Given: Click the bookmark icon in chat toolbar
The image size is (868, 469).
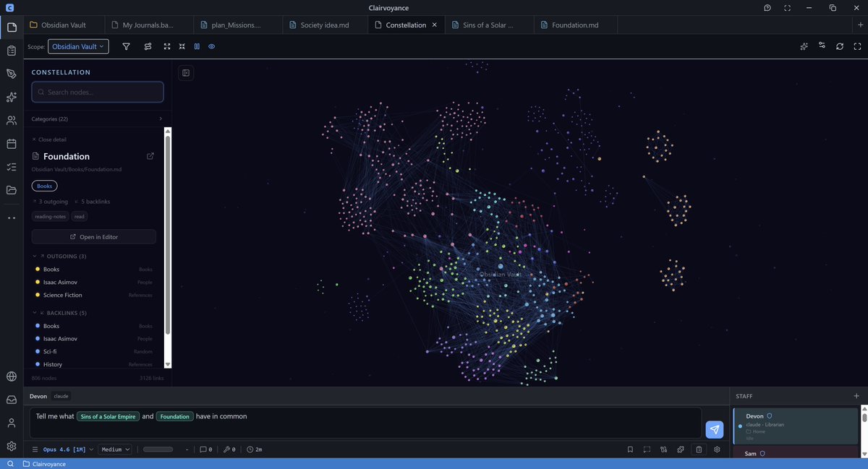Looking at the screenshot, I should [x=630, y=449].
